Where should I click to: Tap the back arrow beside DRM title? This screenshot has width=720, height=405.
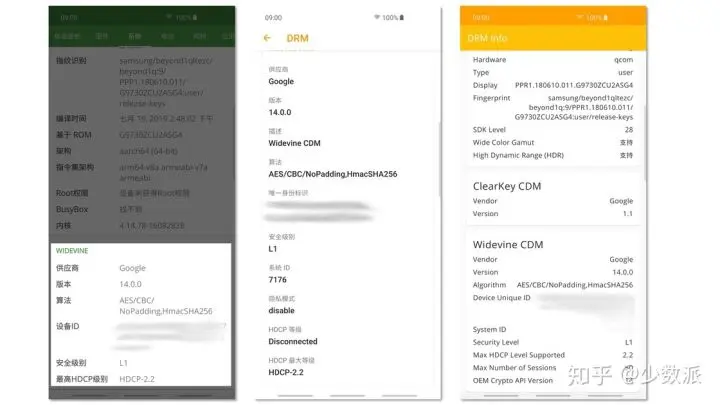267,38
